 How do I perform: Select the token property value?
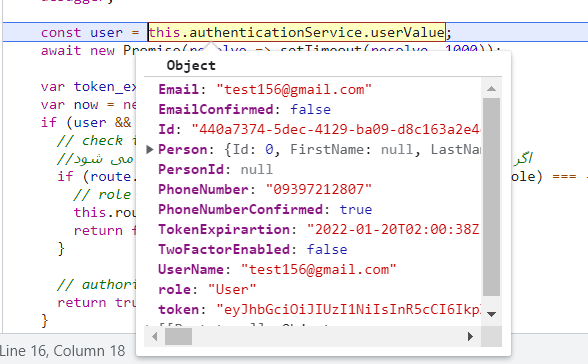pos(349,309)
